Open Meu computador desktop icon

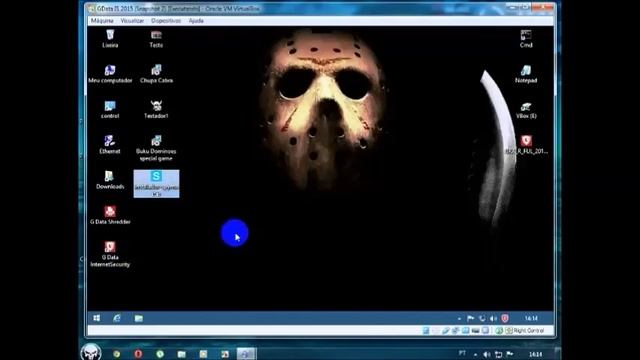pyautogui.click(x=110, y=74)
